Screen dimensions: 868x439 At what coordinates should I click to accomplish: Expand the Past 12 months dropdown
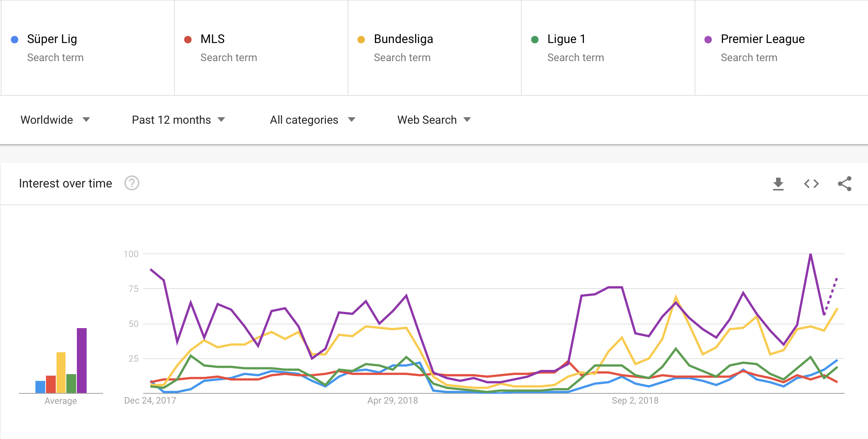pos(178,120)
